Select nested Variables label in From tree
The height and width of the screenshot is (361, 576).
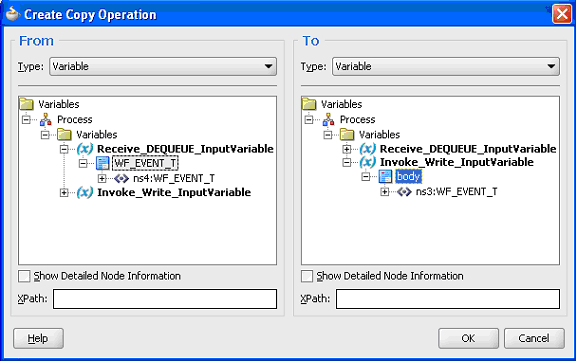point(97,135)
